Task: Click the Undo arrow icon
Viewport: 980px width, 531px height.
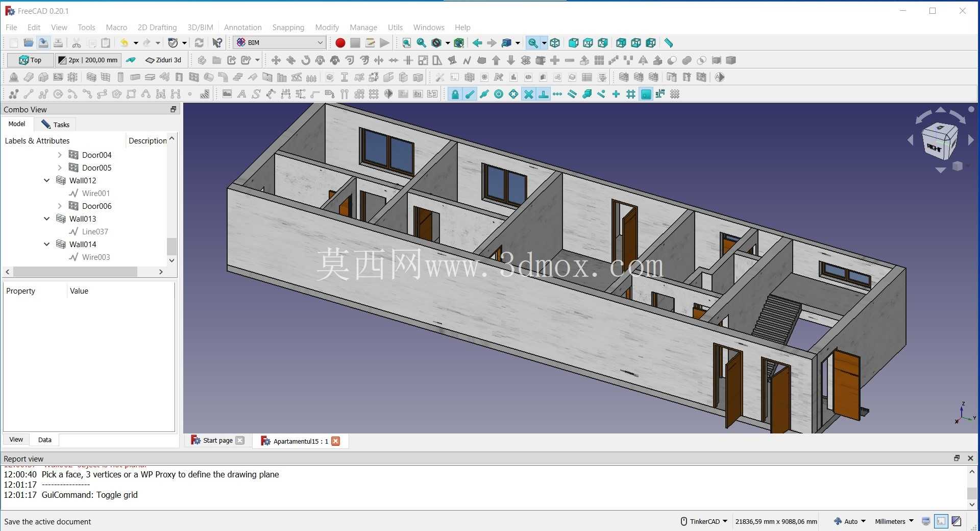Action: [124, 43]
